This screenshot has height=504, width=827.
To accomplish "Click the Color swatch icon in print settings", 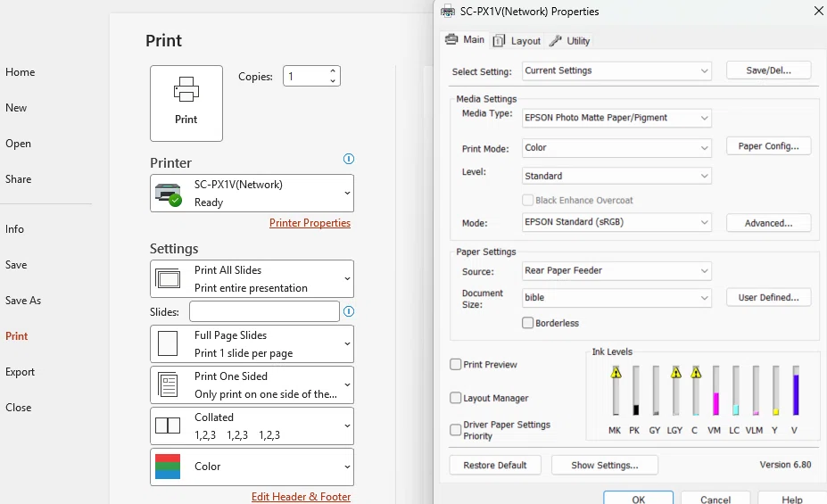I will click(x=168, y=467).
